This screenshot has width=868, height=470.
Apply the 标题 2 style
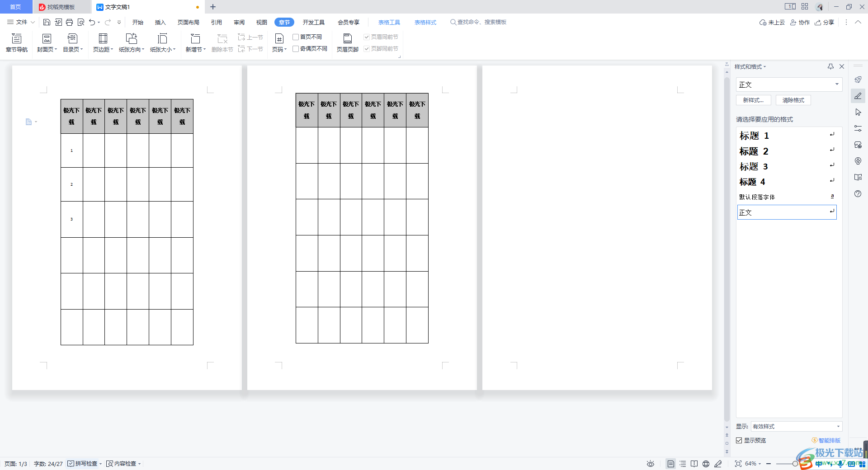point(787,151)
